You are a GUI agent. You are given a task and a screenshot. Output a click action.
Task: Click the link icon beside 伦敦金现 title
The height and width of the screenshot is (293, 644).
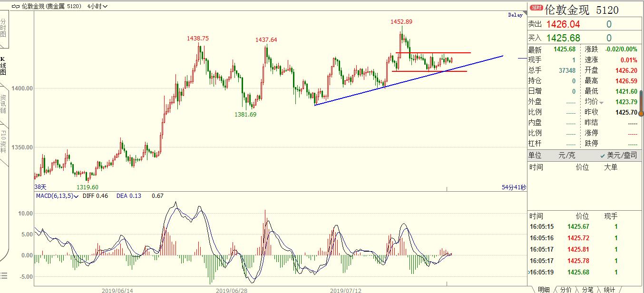(16, 6)
